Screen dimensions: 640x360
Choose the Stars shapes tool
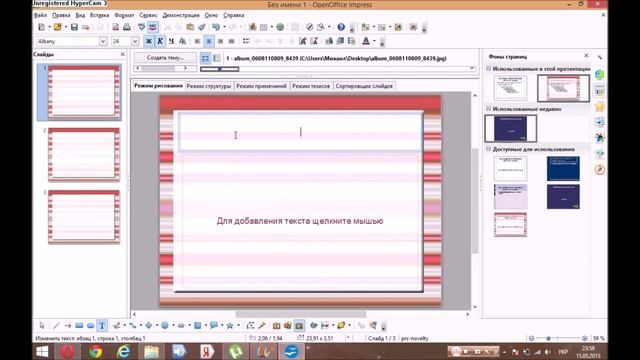pos(230,325)
